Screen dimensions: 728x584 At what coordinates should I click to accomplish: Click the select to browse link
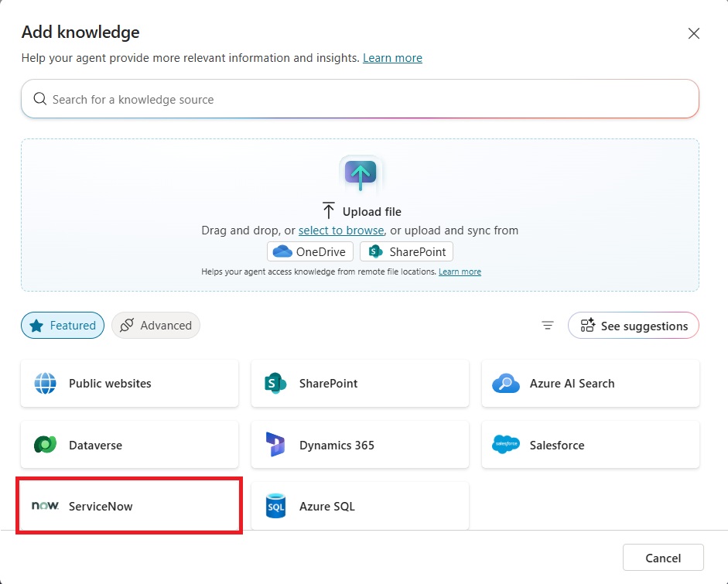pos(340,231)
